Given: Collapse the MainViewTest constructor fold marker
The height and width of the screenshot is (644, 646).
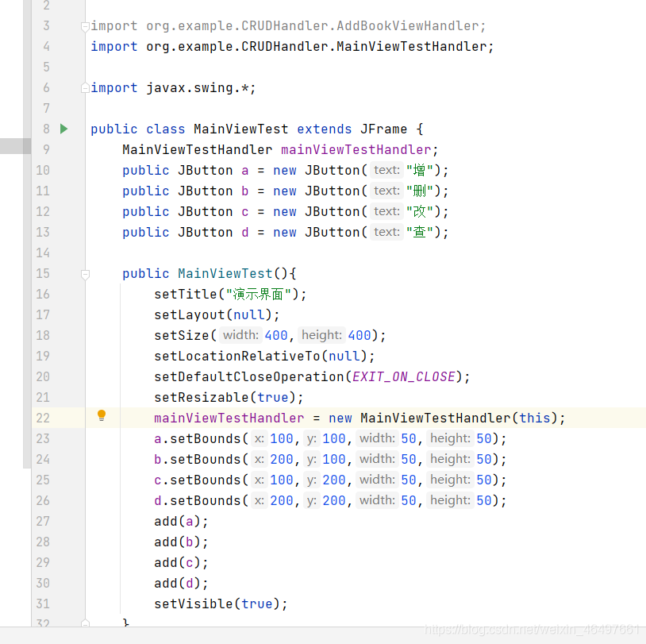Looking at the screenshot, I should click(x=85, y=274).
